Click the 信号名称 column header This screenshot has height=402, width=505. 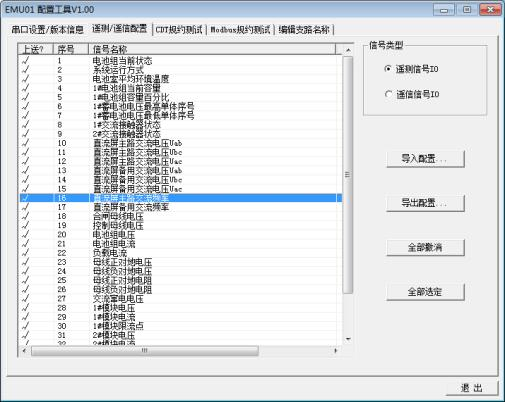coord(212,49)
